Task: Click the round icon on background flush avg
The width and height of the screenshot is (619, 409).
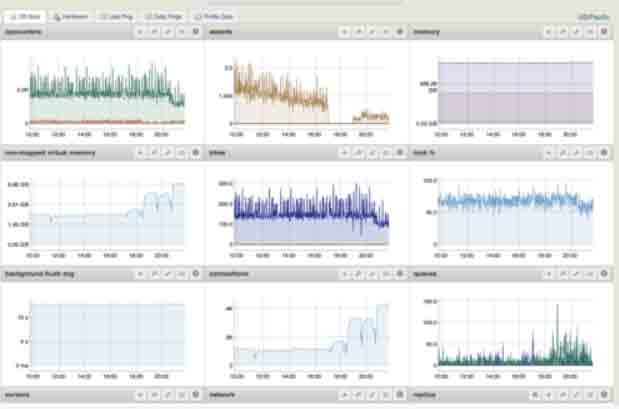Action: [195, 273]
